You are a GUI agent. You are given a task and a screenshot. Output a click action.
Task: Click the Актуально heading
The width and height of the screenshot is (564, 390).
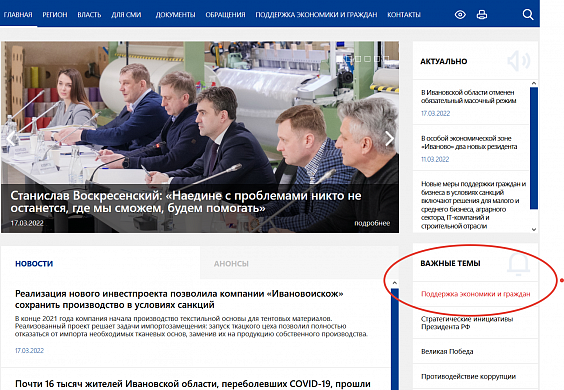[444, 62]
